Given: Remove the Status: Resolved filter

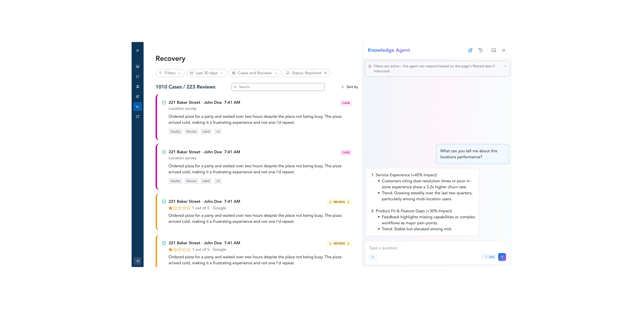Looking at the screenshot, I should click(x=325, y=73).
